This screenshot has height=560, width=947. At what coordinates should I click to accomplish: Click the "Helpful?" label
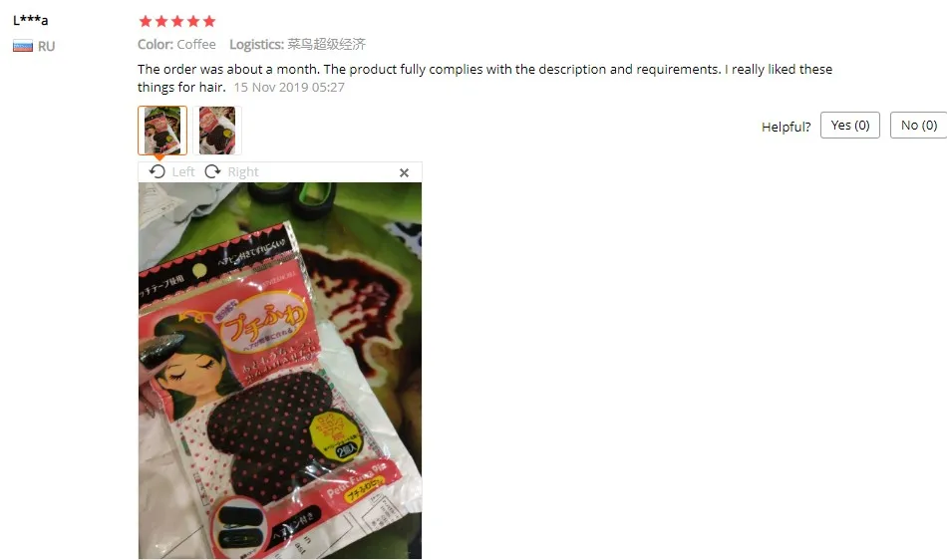tap(786, 127)
